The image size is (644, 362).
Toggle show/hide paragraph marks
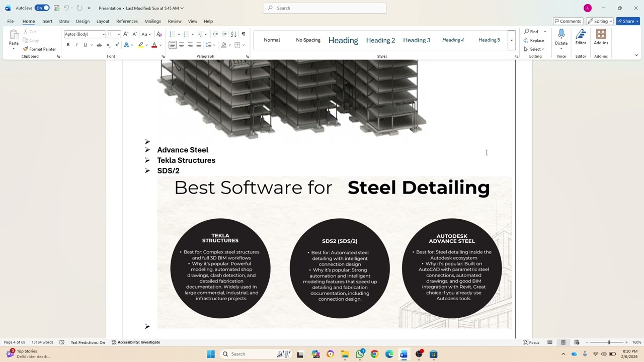243,34
